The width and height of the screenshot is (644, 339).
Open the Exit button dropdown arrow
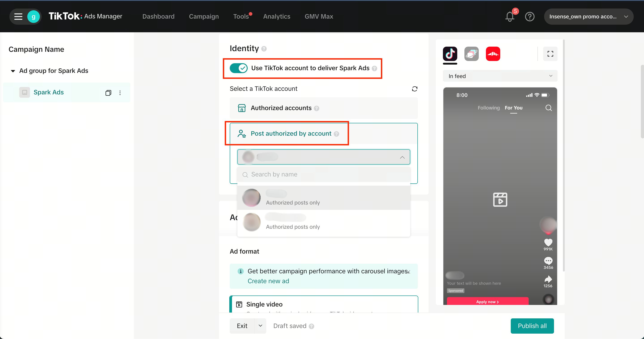260,326
